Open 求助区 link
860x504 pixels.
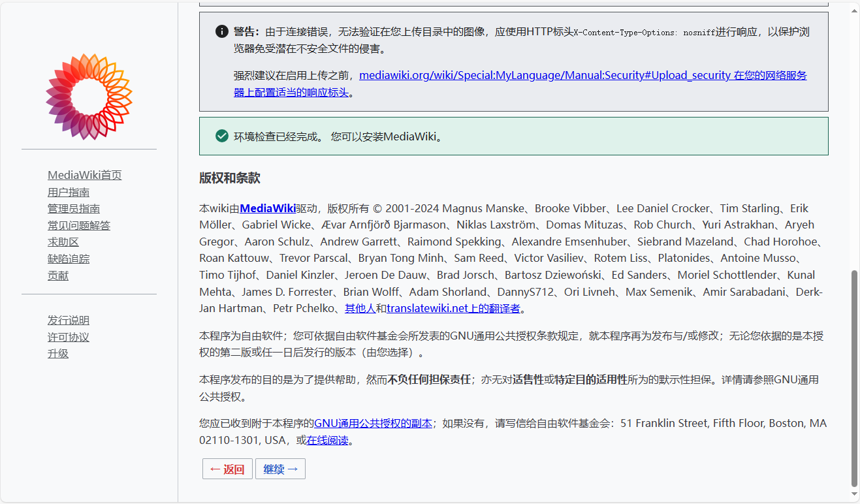pyautogui.click(x=63, y=242)
